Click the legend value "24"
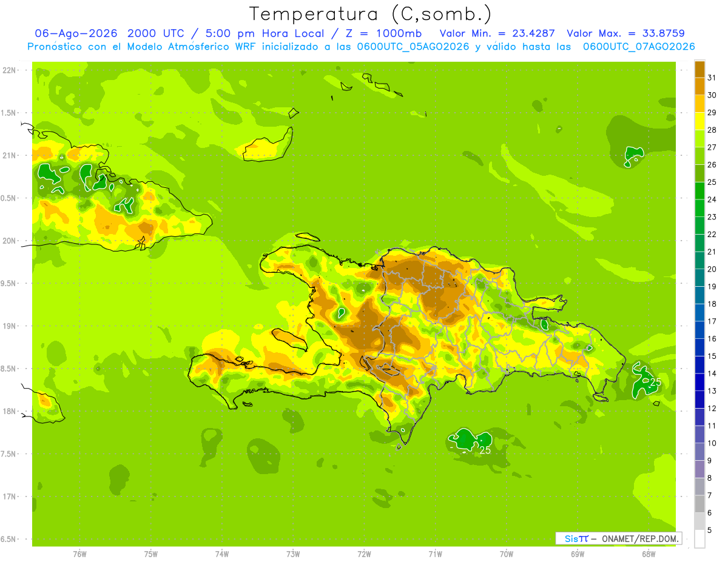Viewport: 728px width, 562px height. (x=712, y=199)
